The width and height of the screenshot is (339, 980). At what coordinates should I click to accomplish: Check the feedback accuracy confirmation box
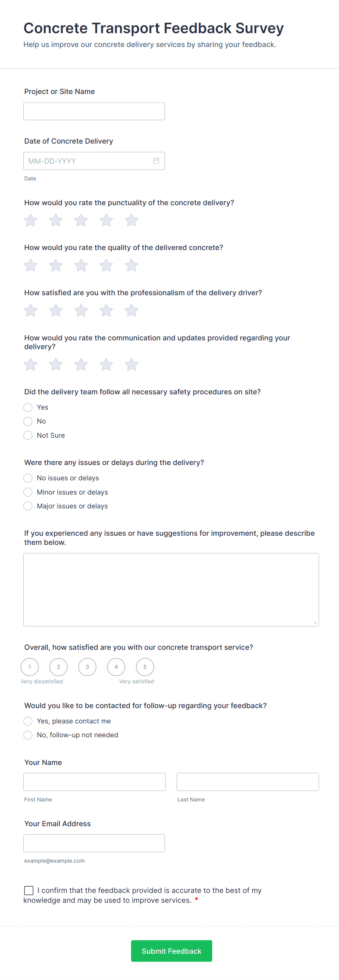pyautogui.click(x=28, y=890)
